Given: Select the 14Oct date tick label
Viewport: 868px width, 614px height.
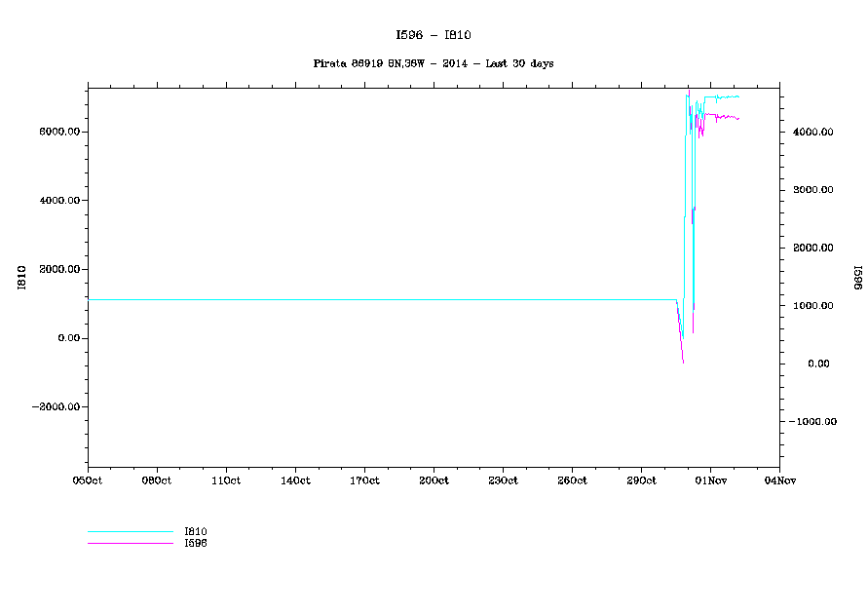Looking at the screenshot, I should coord(295,480).
